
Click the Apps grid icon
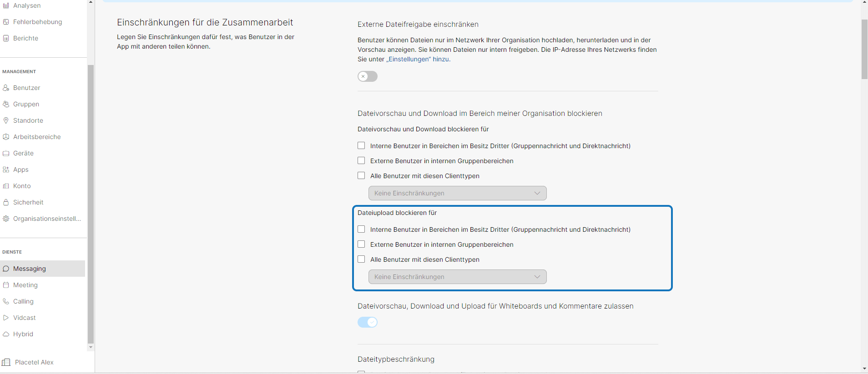tap(6, 170)
